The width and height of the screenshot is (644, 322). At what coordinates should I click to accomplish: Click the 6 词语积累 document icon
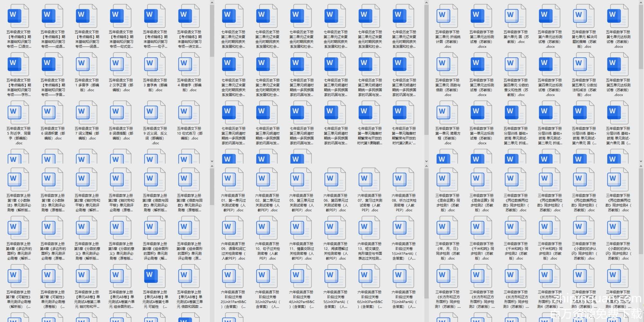pos(52,113)
